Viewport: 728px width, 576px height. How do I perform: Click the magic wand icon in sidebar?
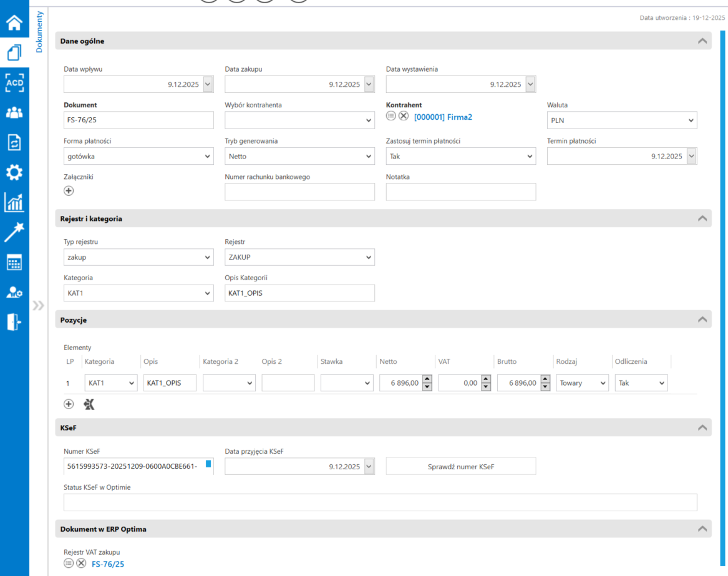[x=14, y=232]
